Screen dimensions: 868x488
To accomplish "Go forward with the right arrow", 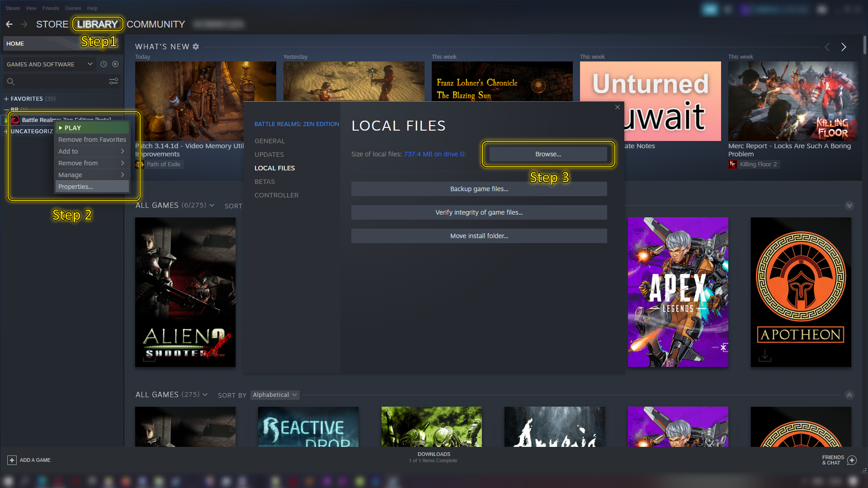I will pos(24,24).
